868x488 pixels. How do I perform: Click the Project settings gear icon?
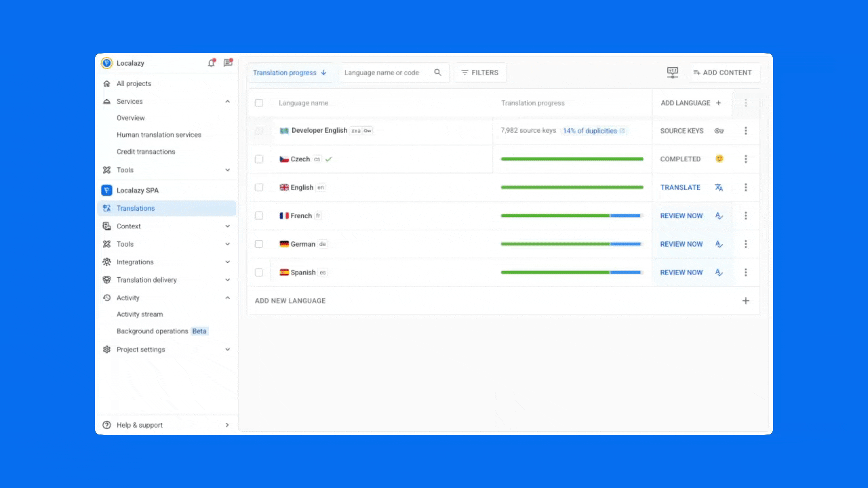point(106,350)
